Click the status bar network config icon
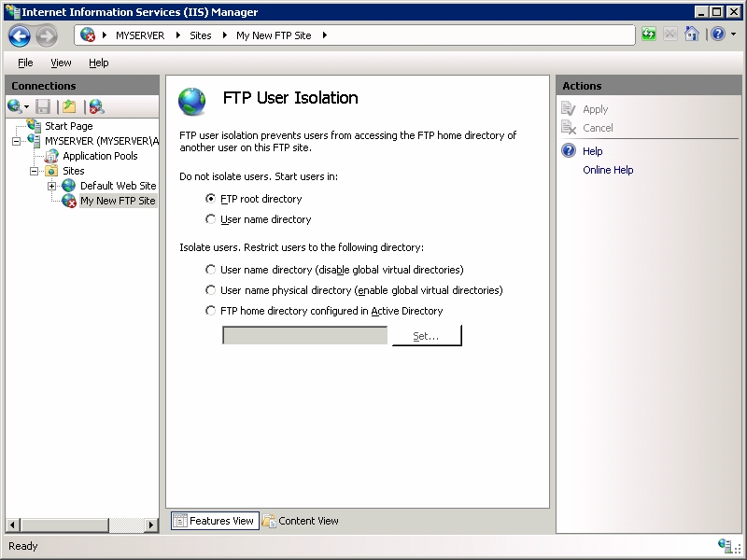The width and height of the screenshot is (747, 560). (726, 545)
